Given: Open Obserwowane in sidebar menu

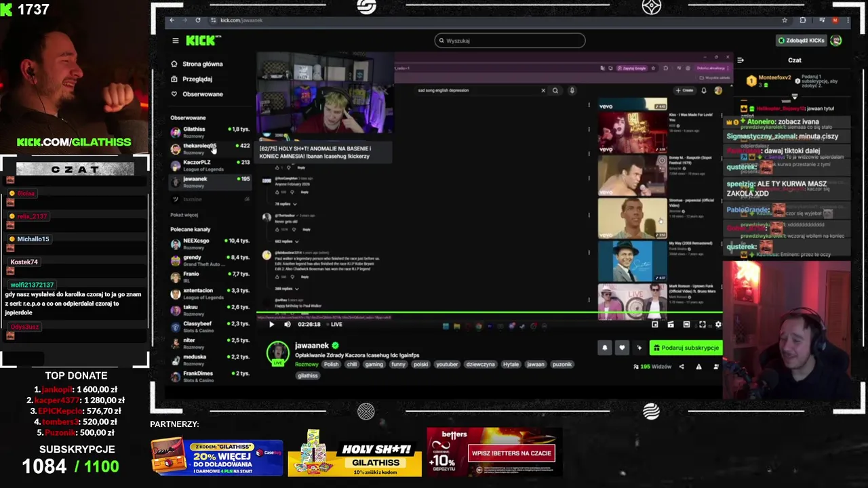Looking at the screenshot, I should [197, 94].
